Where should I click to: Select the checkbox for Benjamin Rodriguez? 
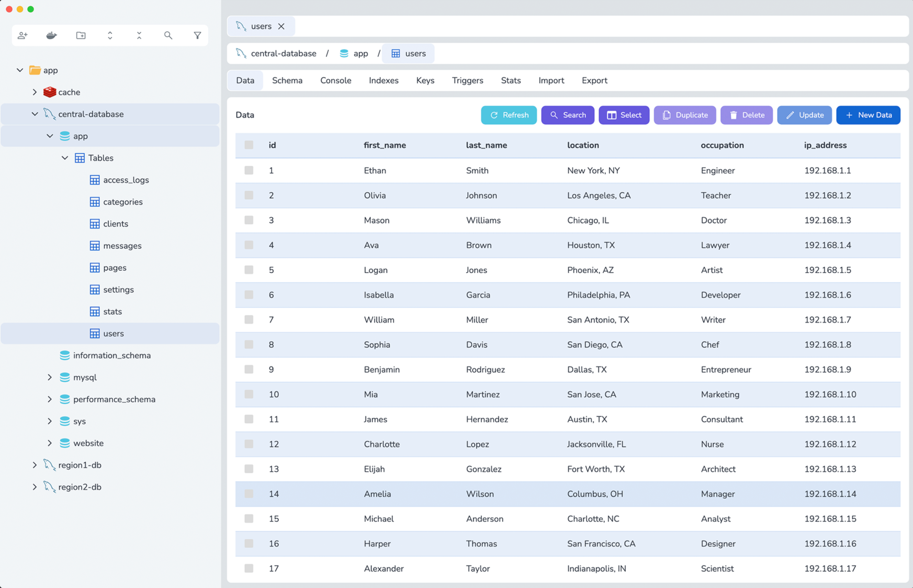[x=249, y=369]
